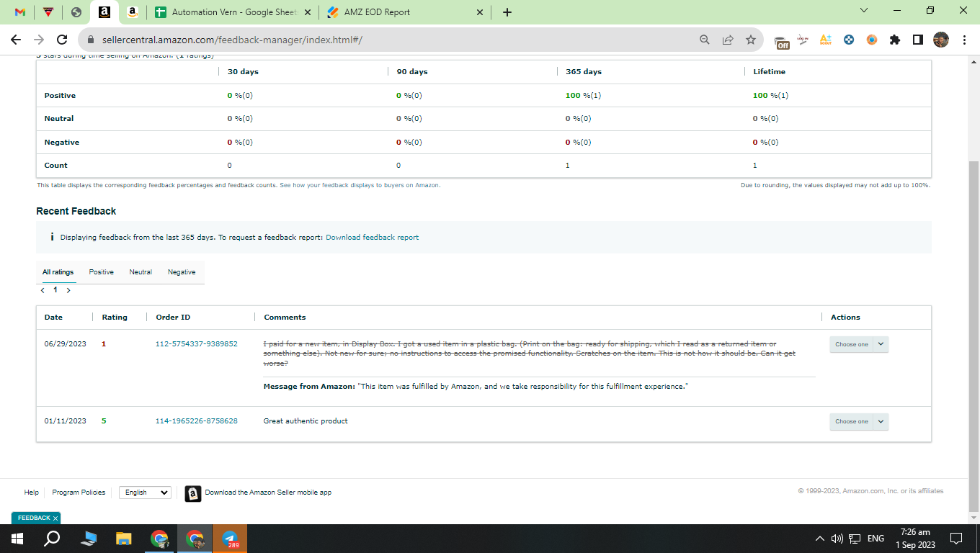
Task: Click the Amazon Seller app icon in footer
Action: [x=193, y=493]
